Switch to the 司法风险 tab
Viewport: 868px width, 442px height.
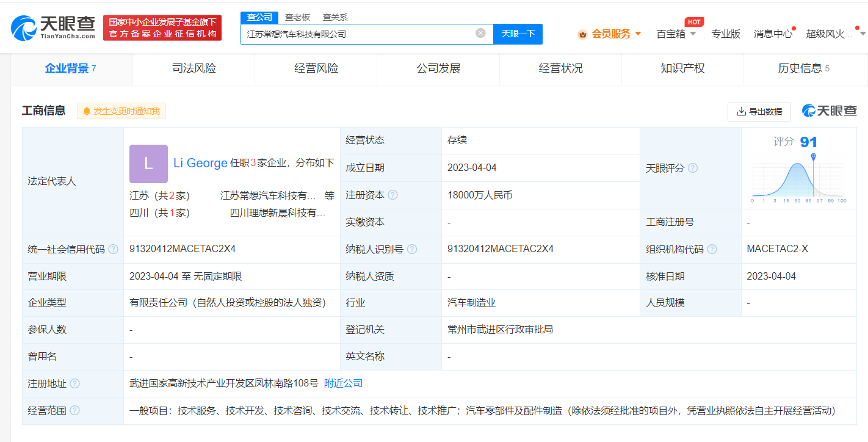tap(194, 68)
